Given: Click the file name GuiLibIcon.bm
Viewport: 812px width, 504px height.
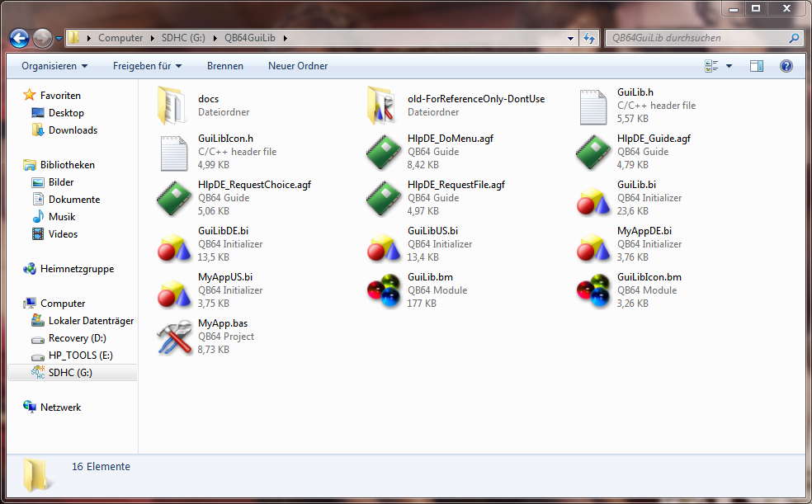Looking at the screenshot, I should click(649, 277).
